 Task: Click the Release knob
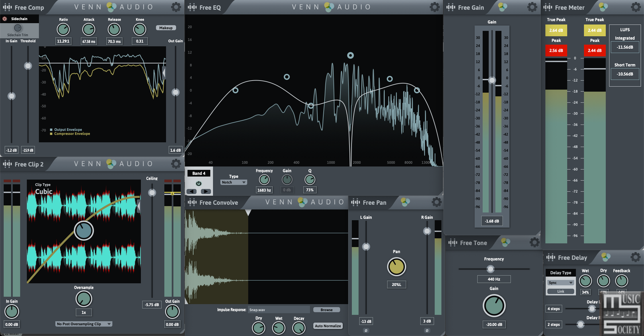pyautogui.click(x=114, y=30)
